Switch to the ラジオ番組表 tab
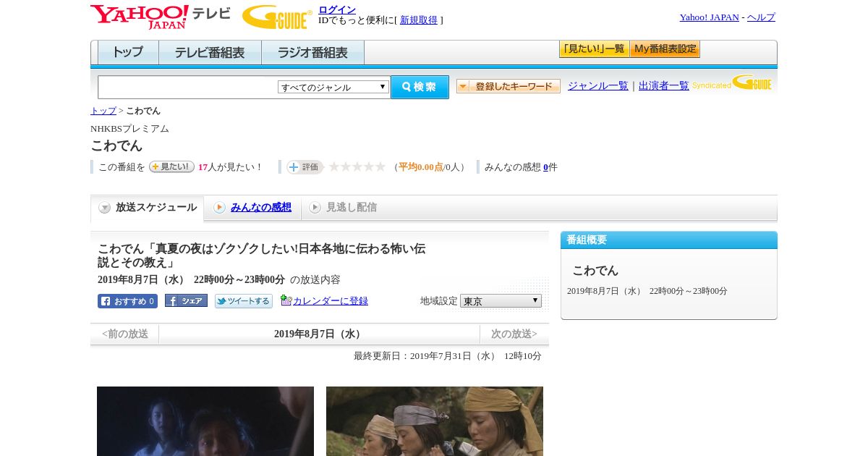Image resolution: width=868 pixels, height=456 pixels. point(312,53)
